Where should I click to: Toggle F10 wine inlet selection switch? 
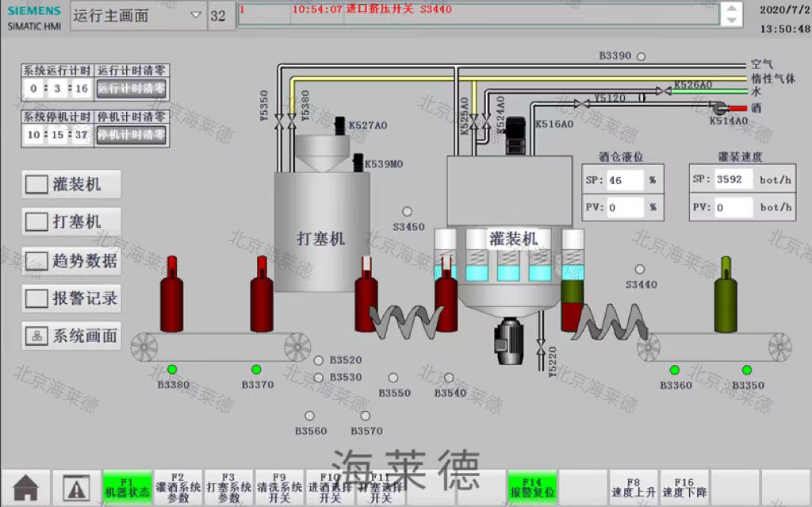point(330,486)
